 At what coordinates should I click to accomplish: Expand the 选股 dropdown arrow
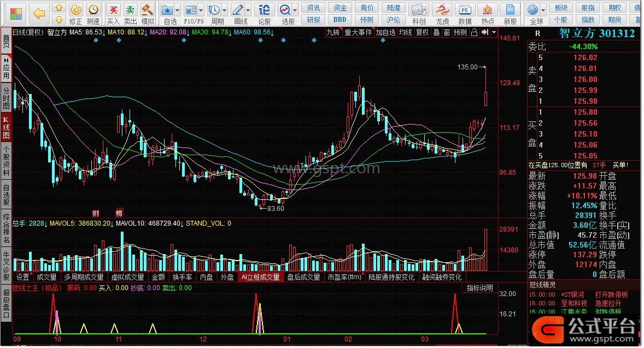tap(295, 10)
